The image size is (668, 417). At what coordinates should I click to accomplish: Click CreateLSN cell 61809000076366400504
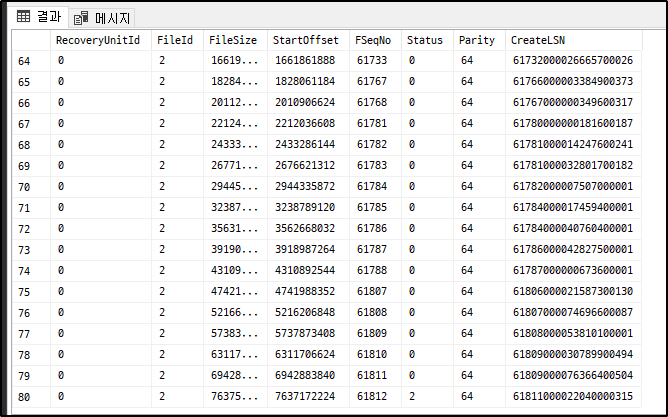click(x=573, y=376)
